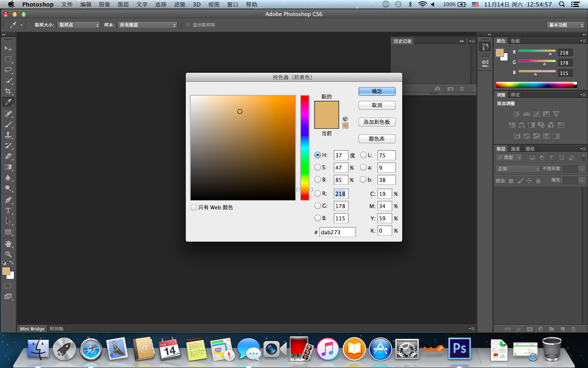This screenshot has width=588, height=368.
Task: Select the S radio button in color picker
Action: point(318,167)
